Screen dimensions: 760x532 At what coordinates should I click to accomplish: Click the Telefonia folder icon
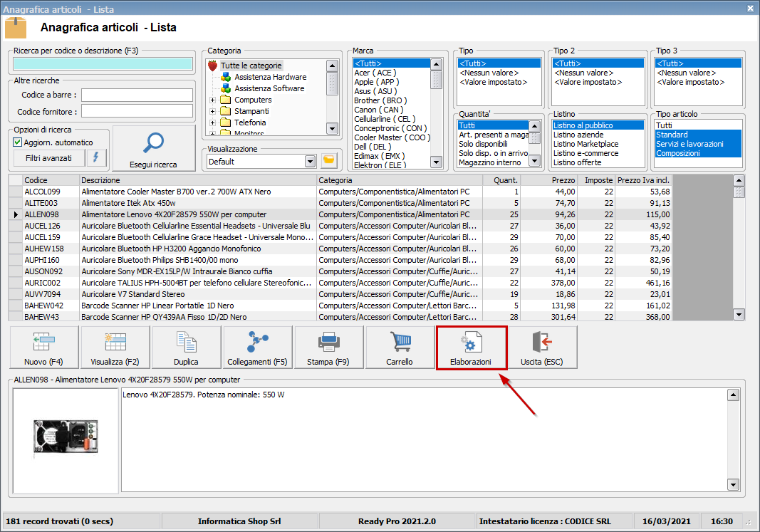pyautogui.click(x=225, y=122)
